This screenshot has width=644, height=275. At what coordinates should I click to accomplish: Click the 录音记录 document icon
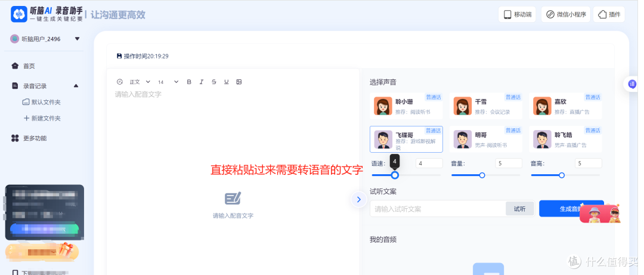15,86
